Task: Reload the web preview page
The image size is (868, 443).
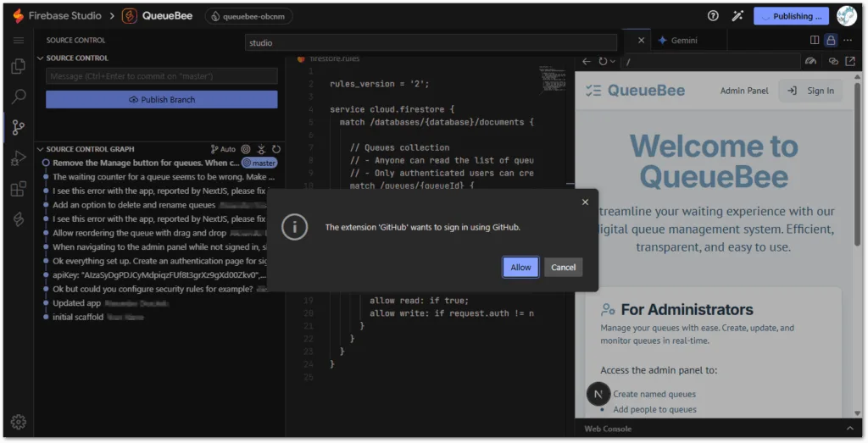Action: (603, 61)
